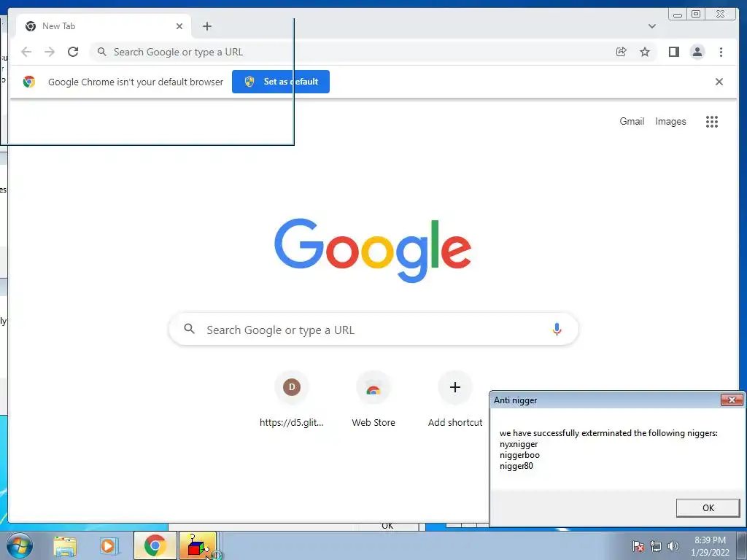Close the message dialog with the red X
Screen dimensions: 747x560
click(x=732, y=400)
